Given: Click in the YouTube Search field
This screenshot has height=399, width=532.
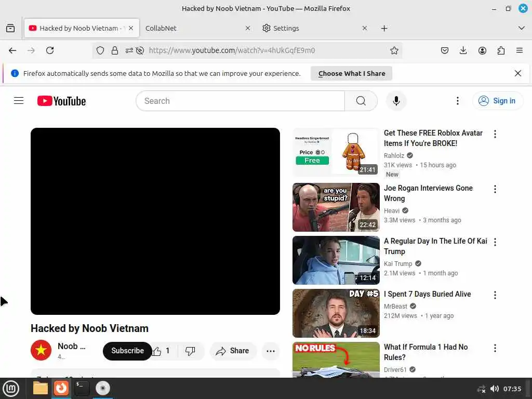Looking at the screenshot, I should click(x=240, y=101).
